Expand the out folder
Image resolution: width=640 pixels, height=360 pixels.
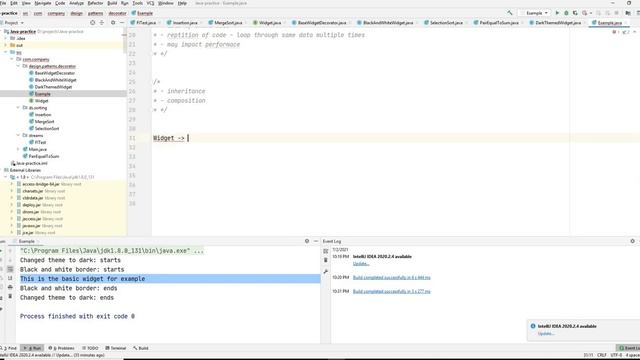pos(6,45)
